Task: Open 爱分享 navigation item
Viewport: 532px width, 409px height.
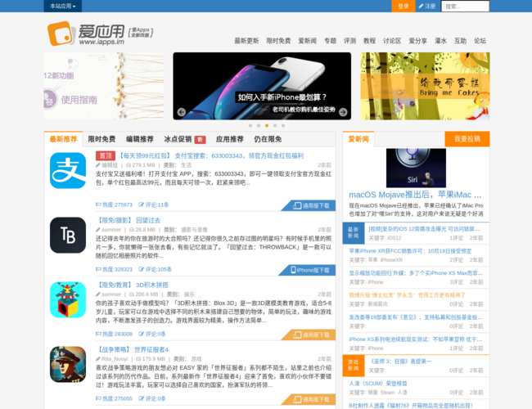Action: [x=417, y=41]
